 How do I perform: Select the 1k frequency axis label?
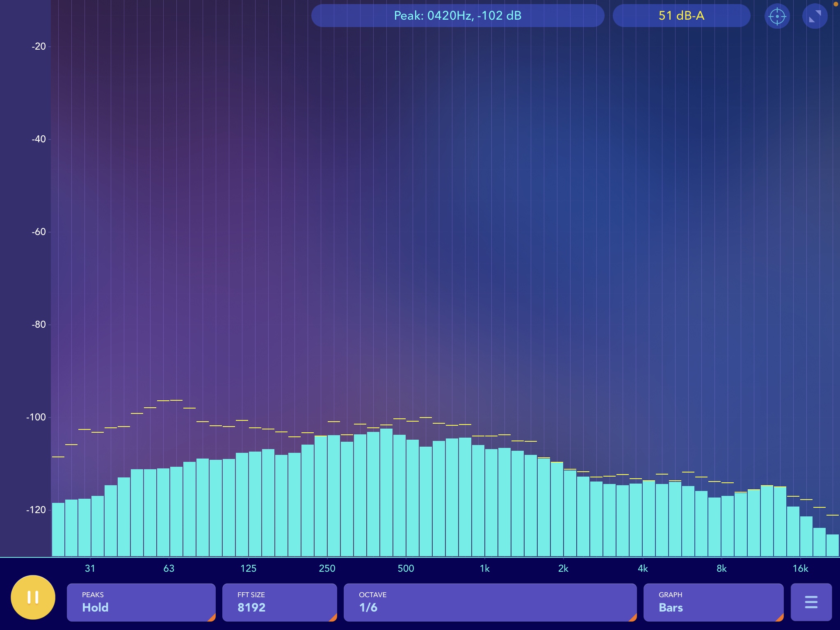click(x=485, y=568)
